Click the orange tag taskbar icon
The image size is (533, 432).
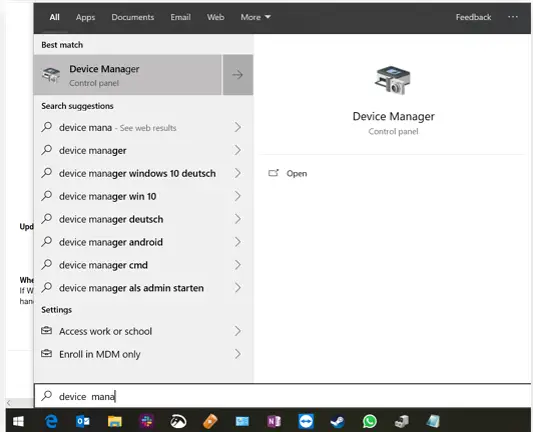pos(210,421)
